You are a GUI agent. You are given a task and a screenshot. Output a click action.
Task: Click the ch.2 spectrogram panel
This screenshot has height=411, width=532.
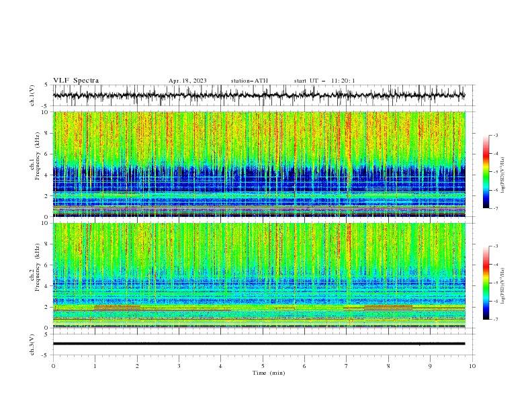[259, 275]
